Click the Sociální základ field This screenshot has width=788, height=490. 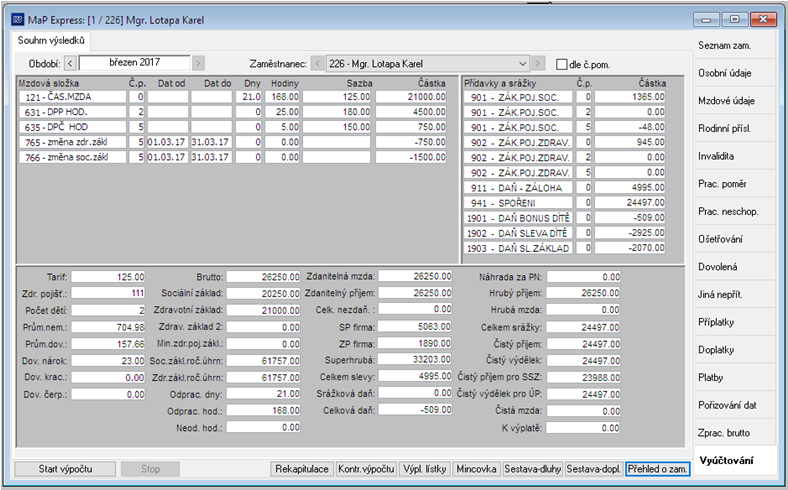[263, 293]
